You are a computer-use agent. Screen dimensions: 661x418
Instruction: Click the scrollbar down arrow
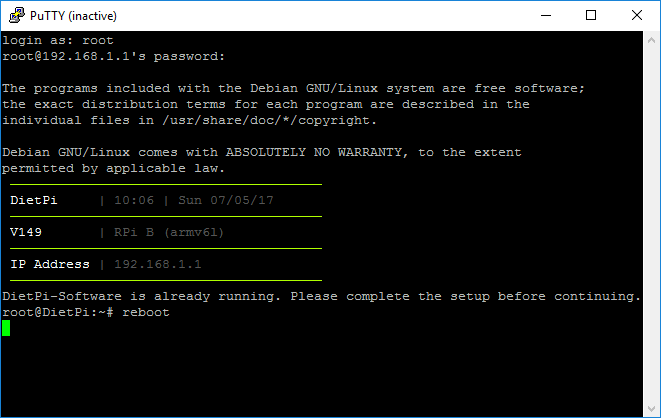click(x=651, y=409)
